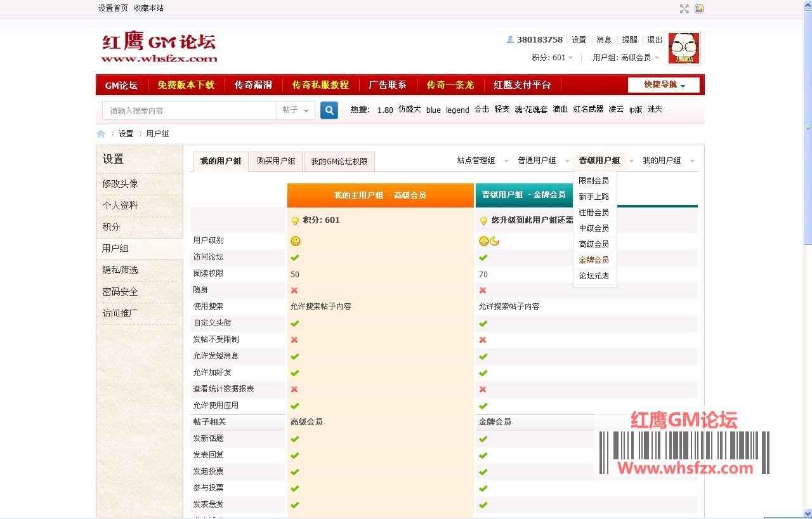Click the user avatar picture
This screenshot has width=812, height=519.
(684, 48)
